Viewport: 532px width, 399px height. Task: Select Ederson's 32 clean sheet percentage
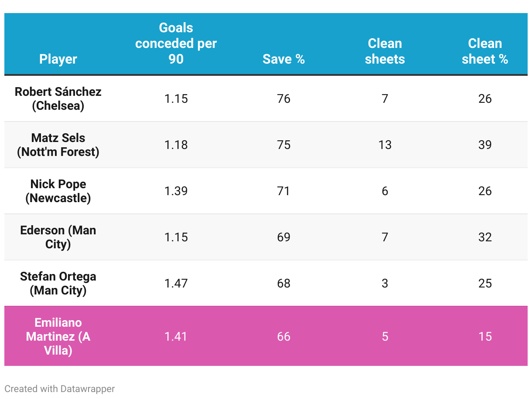[x=485, y=237]
